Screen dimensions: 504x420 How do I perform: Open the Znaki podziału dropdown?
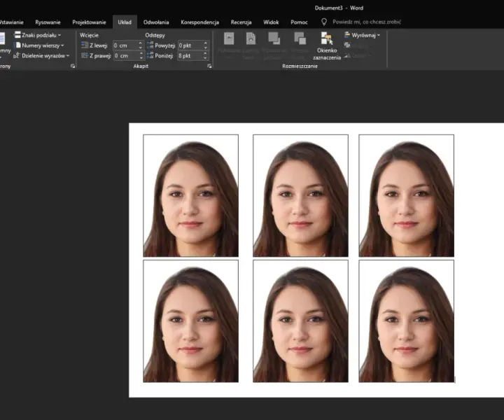pyautogui.click(x=38, y=35)
